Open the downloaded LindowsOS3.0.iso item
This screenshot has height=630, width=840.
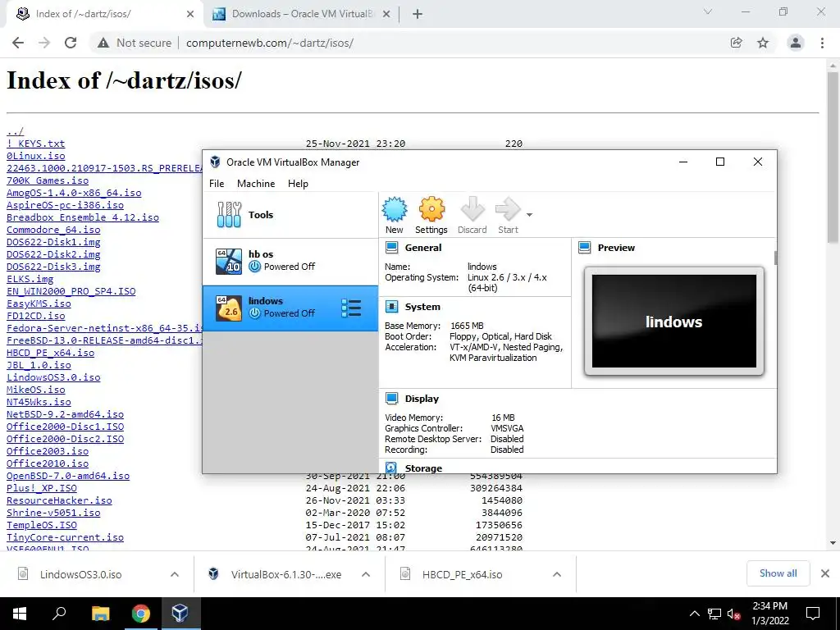pos(81,574)
